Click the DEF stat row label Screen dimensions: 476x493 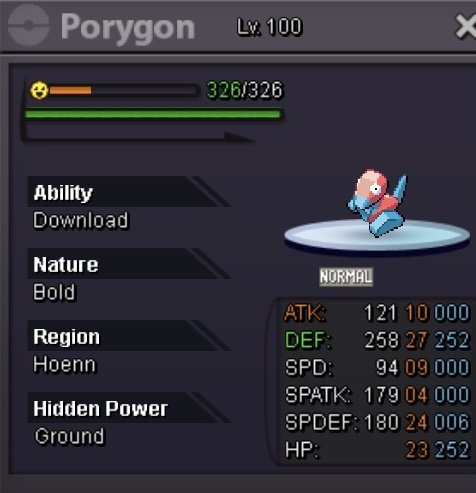(x=307, y=340)
